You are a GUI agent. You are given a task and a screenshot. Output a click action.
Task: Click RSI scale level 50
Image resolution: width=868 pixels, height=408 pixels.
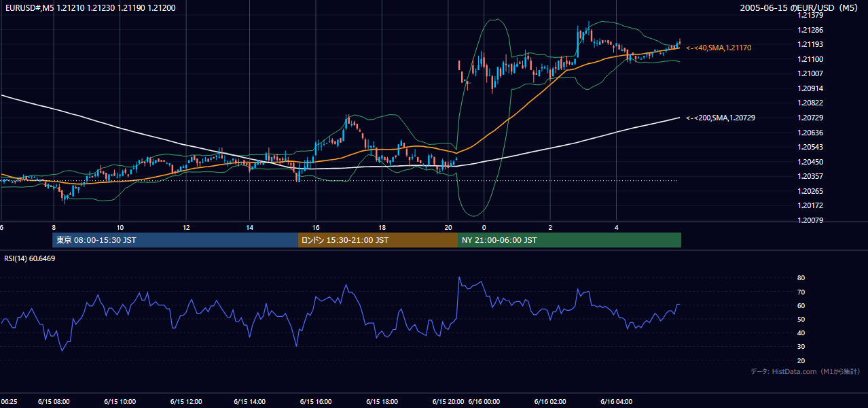(801, 319)
